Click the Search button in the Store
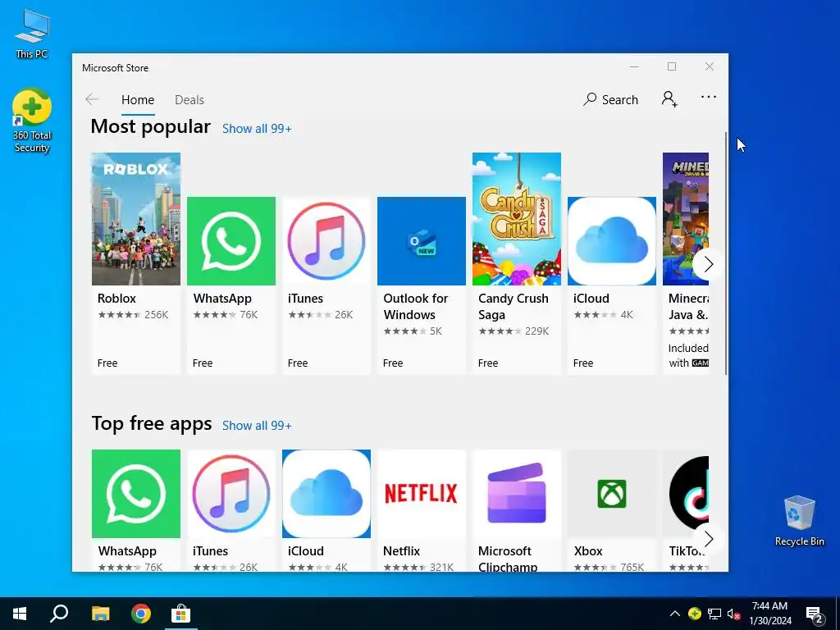 click(x=610, y=99)
